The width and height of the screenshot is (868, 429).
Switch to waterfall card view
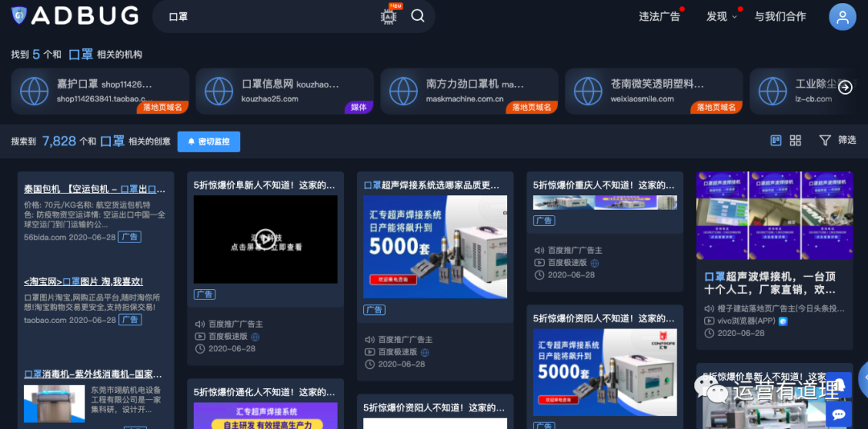776,141
